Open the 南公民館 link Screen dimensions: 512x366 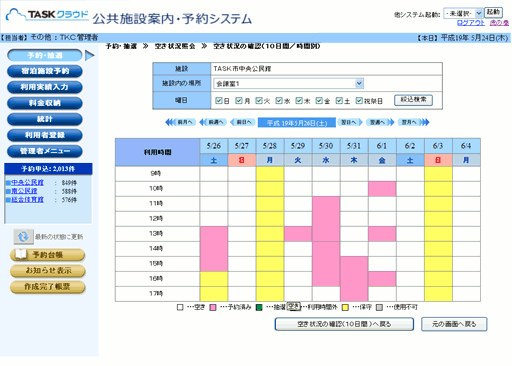pyautogui.click(x=24, y=191)
